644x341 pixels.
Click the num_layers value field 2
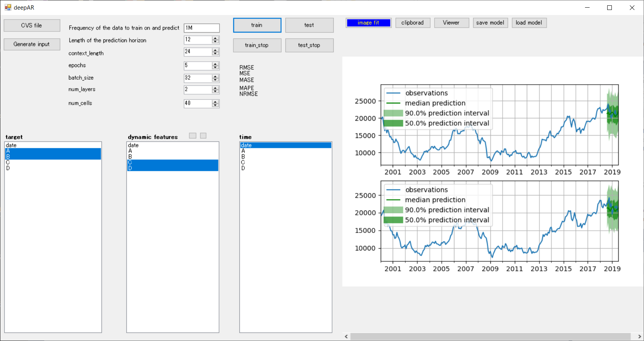click(198, 90)
